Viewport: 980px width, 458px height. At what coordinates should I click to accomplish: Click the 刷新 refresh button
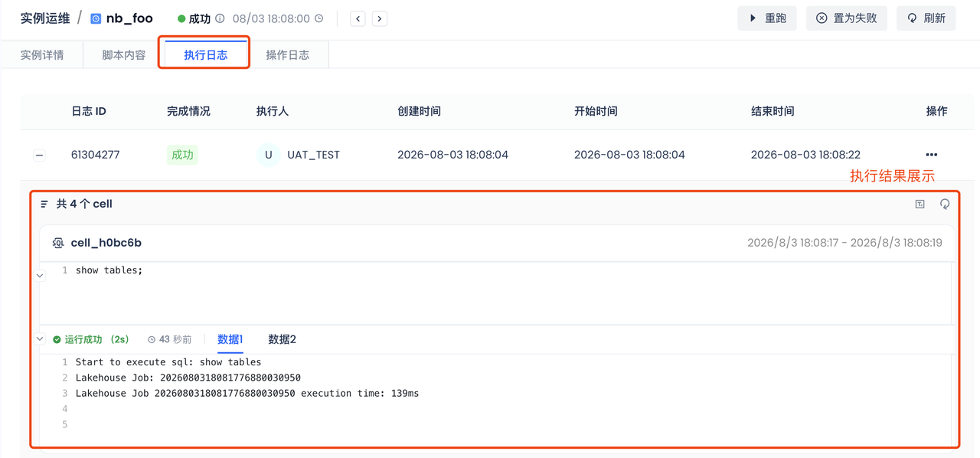tap(926, 18)
